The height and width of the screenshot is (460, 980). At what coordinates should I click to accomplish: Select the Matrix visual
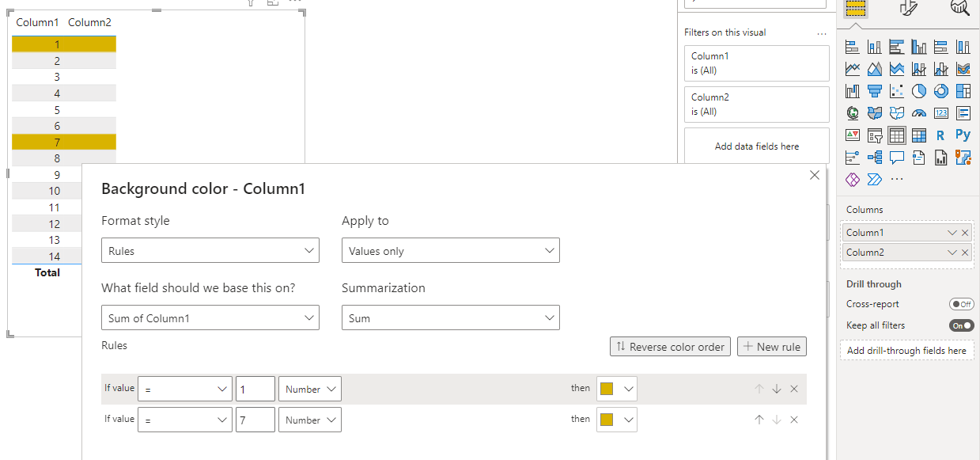(918, 135)
